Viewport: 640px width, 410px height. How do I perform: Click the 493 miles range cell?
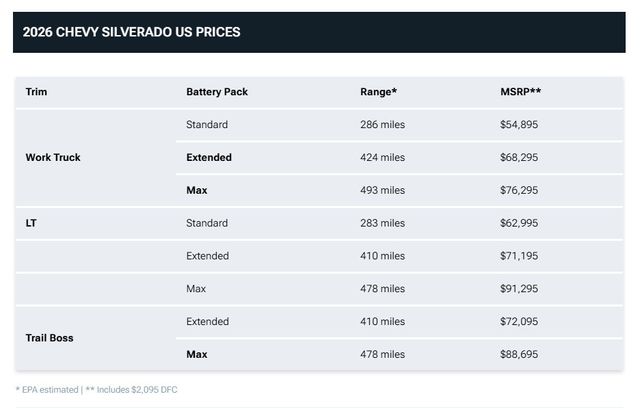pos(382,190)
